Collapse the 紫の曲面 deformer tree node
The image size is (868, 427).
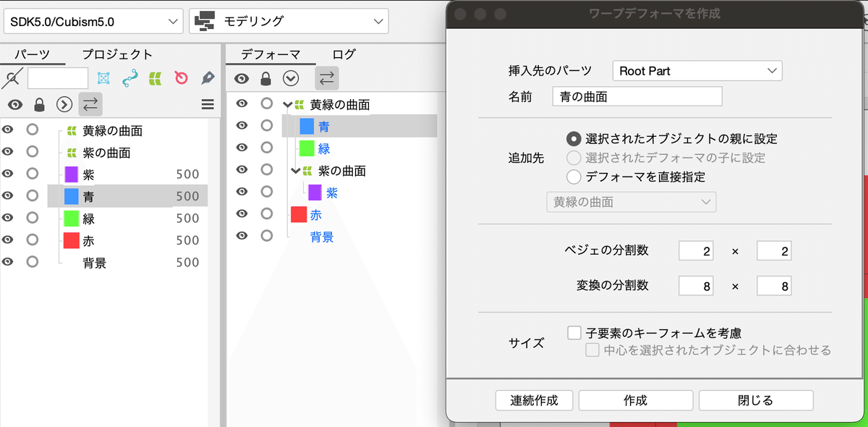295,172
